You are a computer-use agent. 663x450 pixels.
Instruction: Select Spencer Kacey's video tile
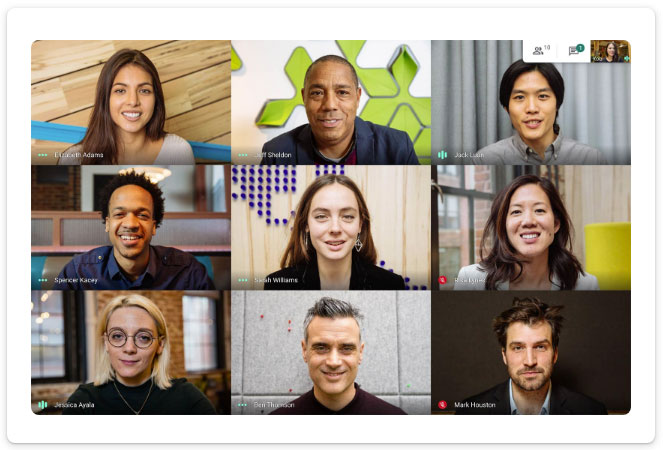point(131,228)
